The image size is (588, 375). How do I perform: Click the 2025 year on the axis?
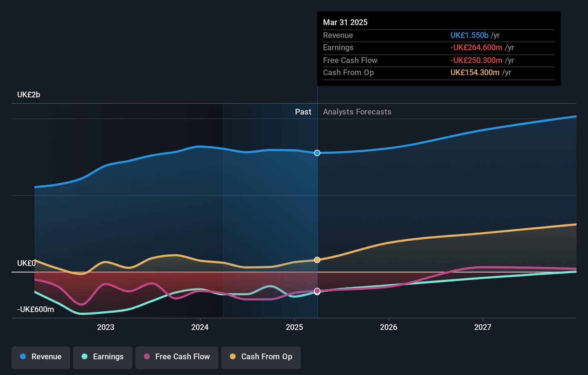294,327
